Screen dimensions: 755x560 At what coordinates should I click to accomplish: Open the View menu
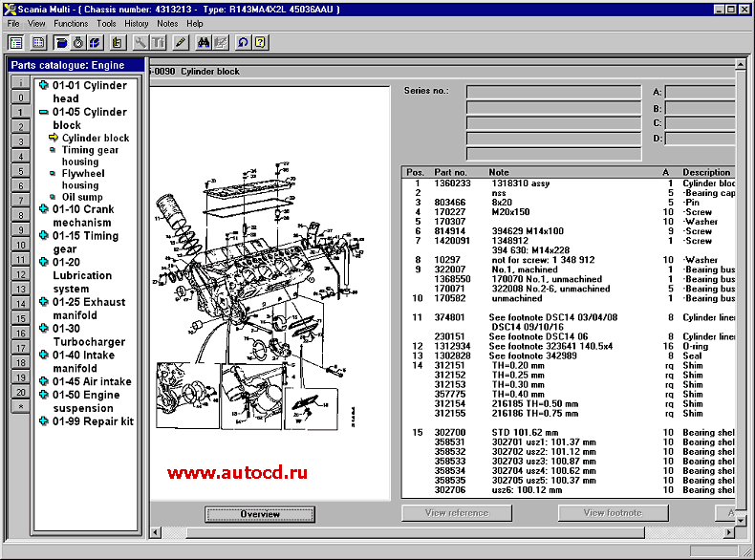36,23
